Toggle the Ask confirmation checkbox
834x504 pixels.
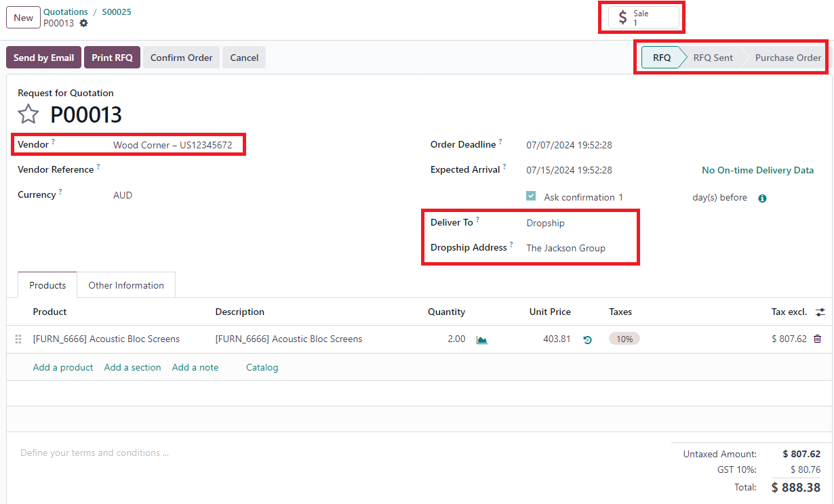click(531, 196)
